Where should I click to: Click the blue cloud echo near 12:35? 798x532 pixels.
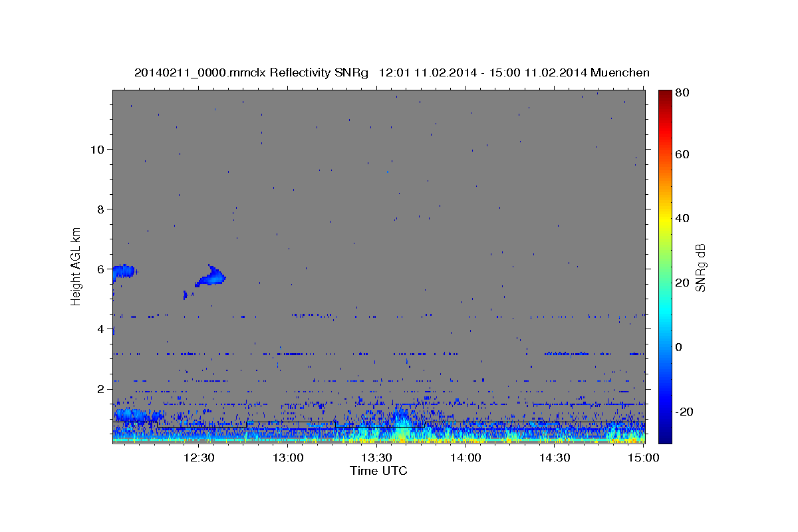coord(211,277)
